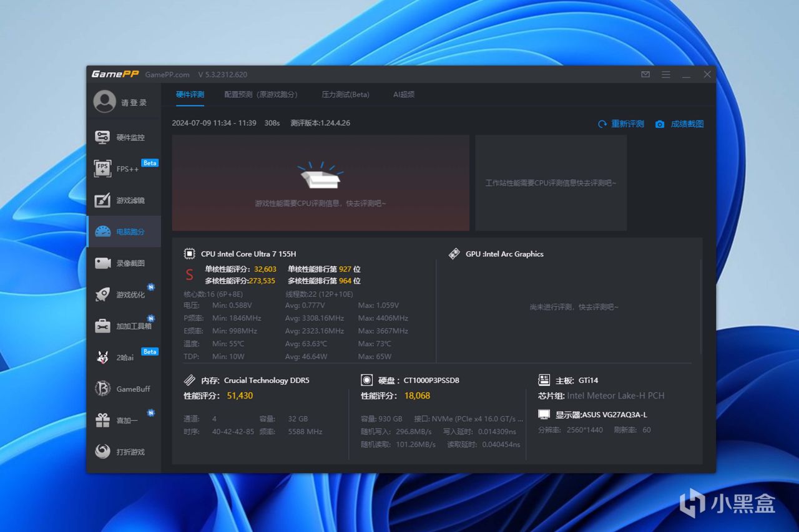Click the memory score 51,430
Screen dimensions: 799x532
(240, 395)
